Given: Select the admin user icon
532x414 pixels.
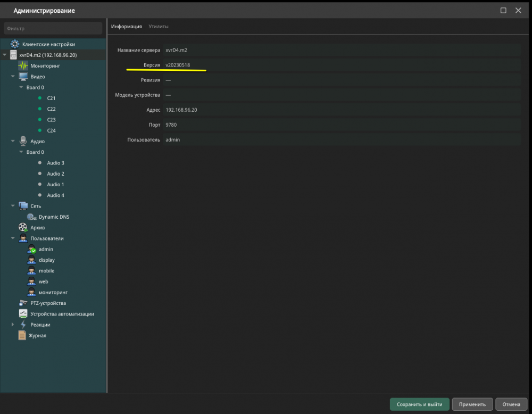Looking at the screenshot, I should [32, 250].
